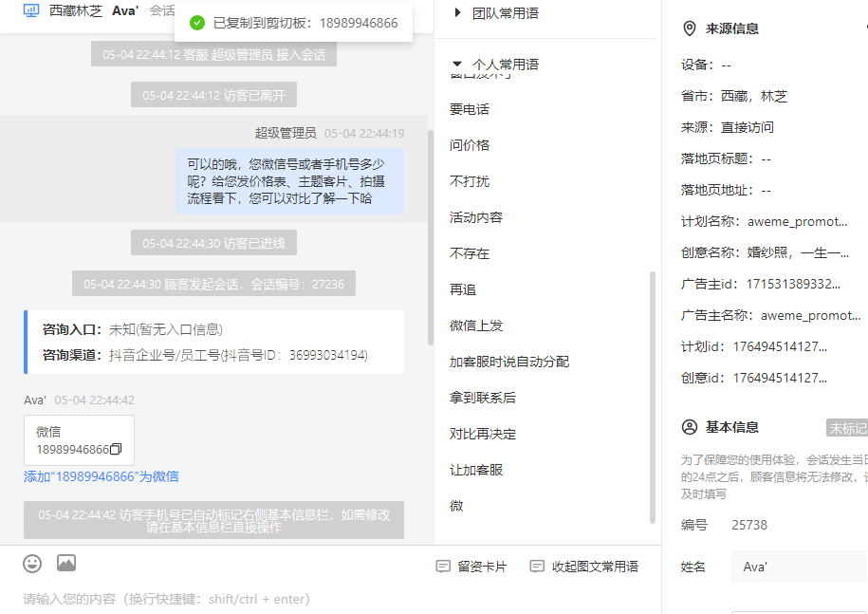This screenshot has width=868, height=614.
Task: Focus the 姓名 field containing Ava'
Action: point(798,567)
